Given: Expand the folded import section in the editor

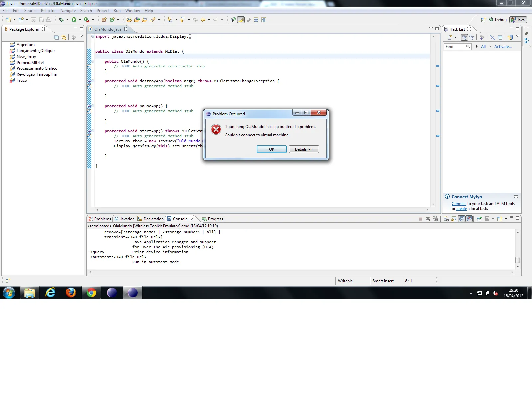Looking at the screenshot, I should (x=93, y=36).
